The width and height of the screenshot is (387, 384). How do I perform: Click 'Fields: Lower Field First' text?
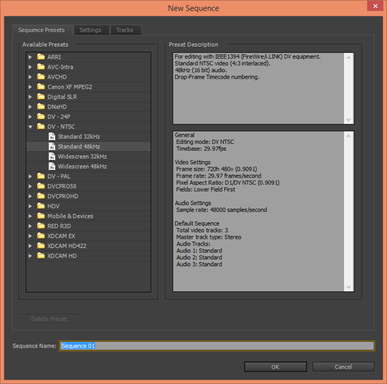[x=206, y=189]
